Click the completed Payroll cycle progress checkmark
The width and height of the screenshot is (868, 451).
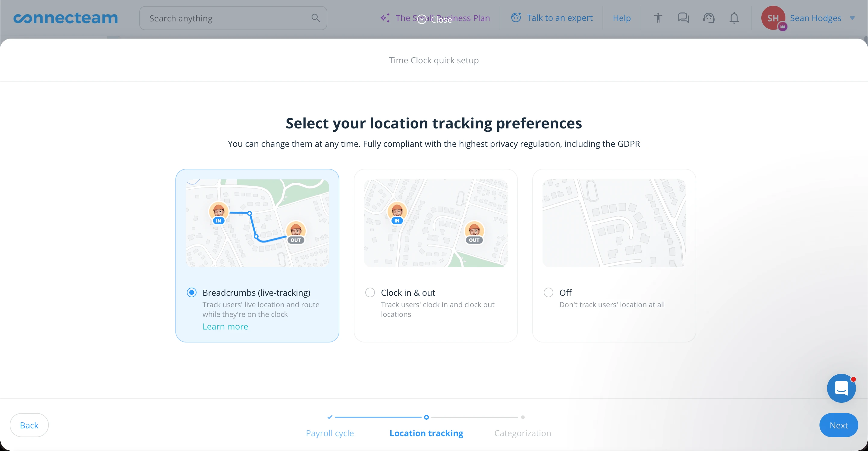click(x=329, y=417)
